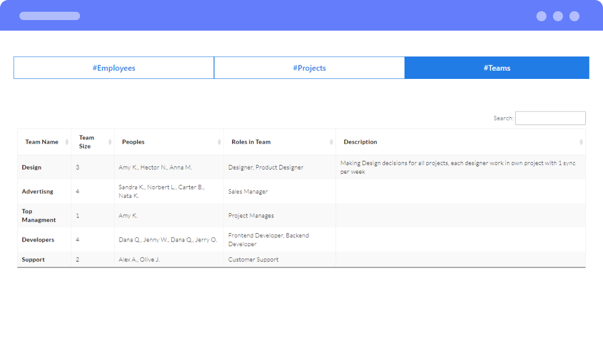Select the #Teams tab

[x=497, y=68]
